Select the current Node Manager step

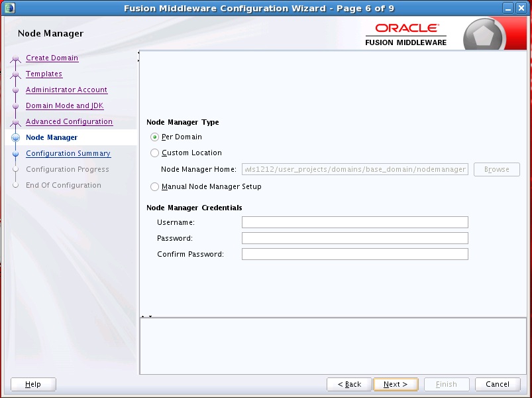click(x=52, y=137)
